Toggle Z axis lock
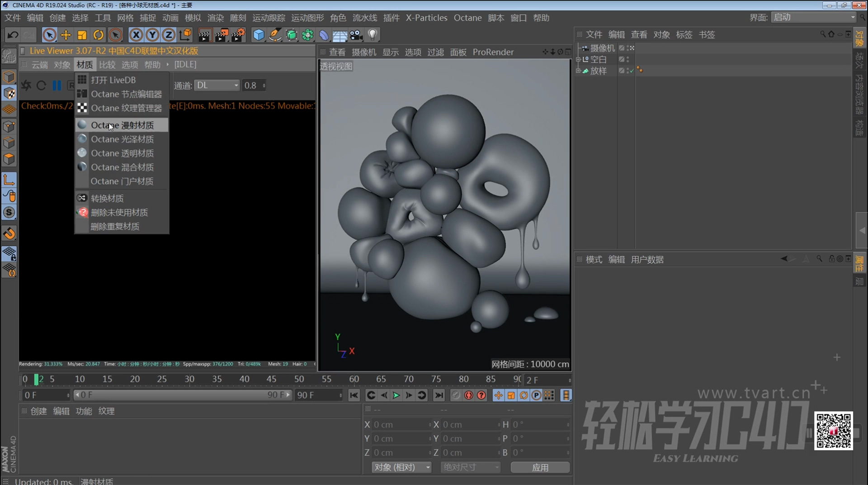The height and width of the screenshot is (485, 868). [169, 35]
